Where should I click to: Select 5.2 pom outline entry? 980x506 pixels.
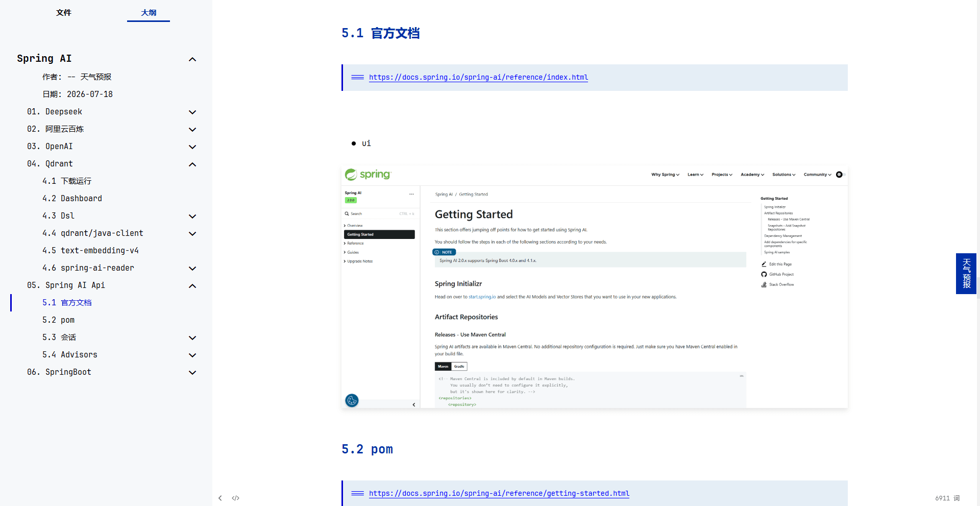coord(58,320)
